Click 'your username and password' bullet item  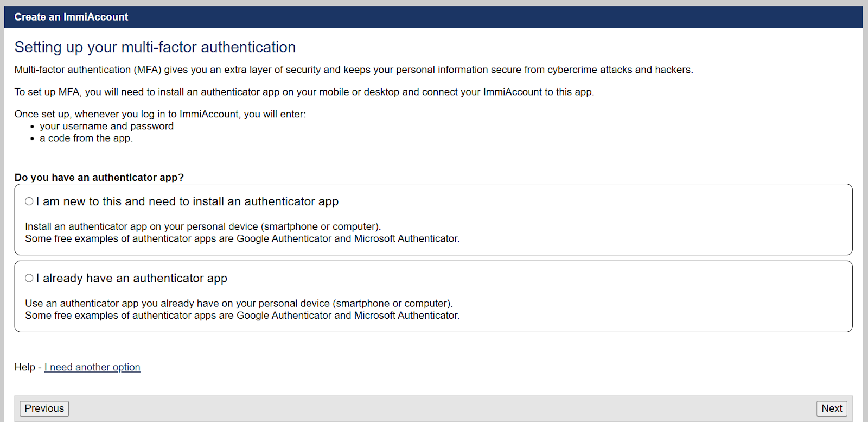(x=106, y=126)
